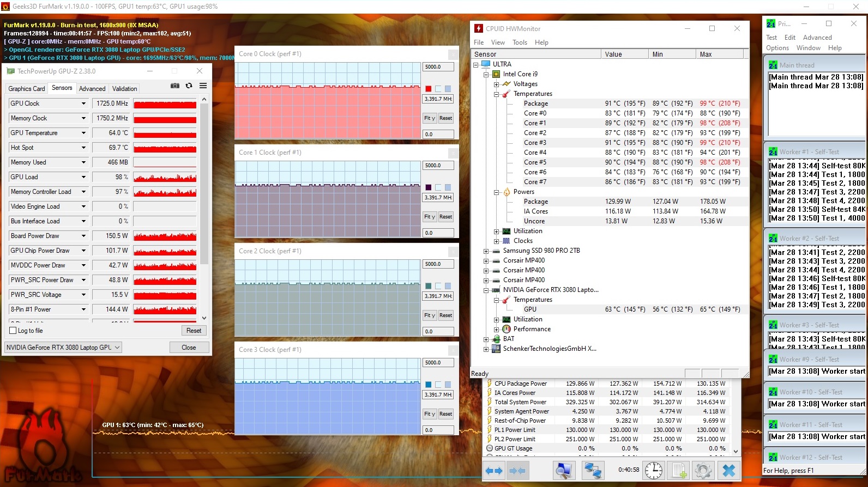Click the CPUID HWMonitor title bar icon
Image resolution: width=868 pixels, height=487 pixels.
(479, 28)
